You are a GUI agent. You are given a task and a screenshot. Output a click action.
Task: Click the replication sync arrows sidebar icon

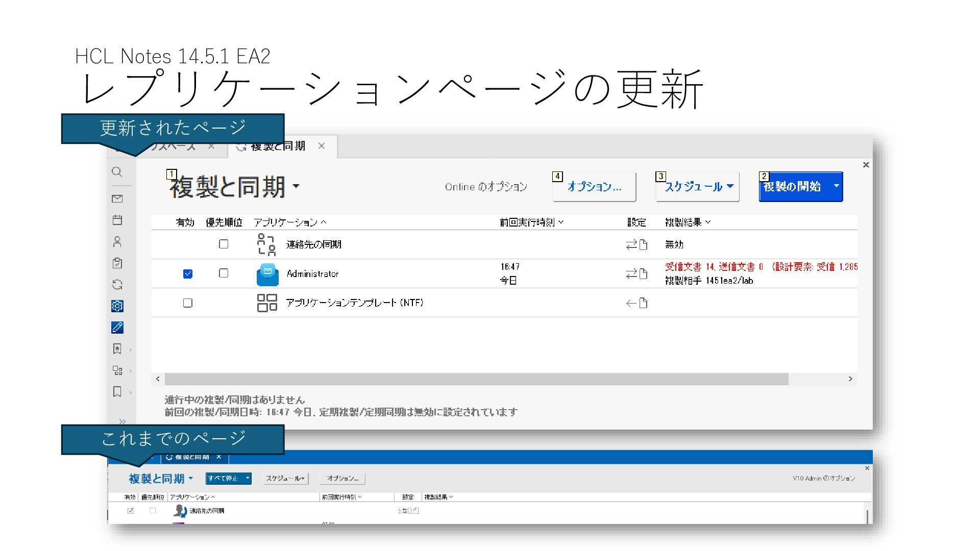tap(117, 285)
